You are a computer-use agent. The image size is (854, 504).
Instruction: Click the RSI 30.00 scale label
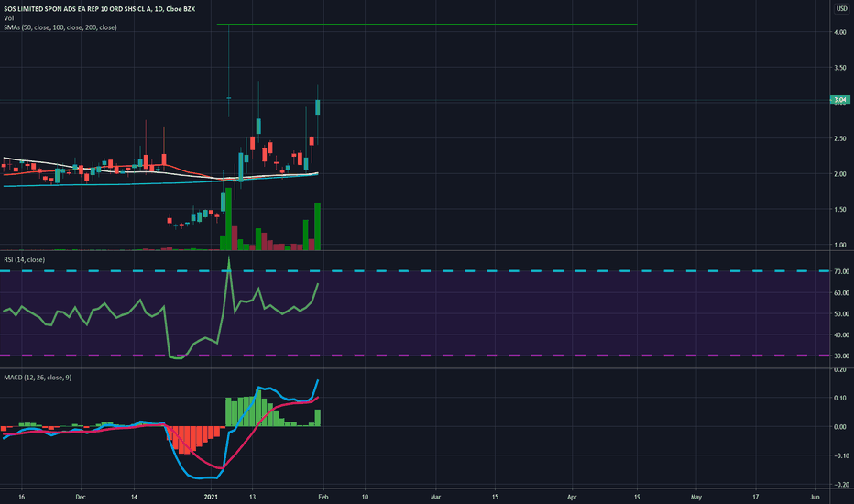[x=841, y=356]
